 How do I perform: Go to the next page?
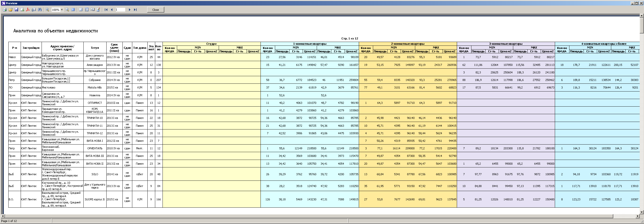click(130, 10)
